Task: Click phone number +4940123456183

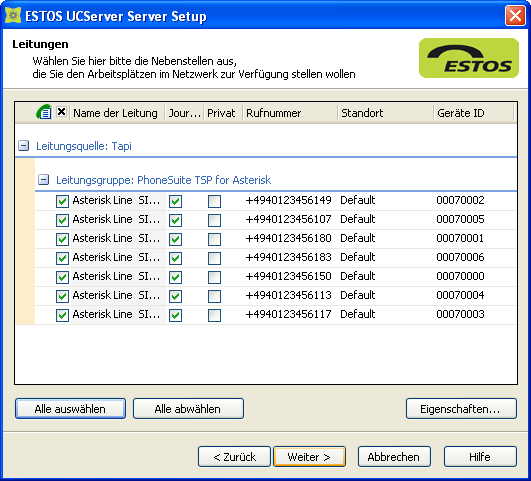Action: [x=288, y=257]
